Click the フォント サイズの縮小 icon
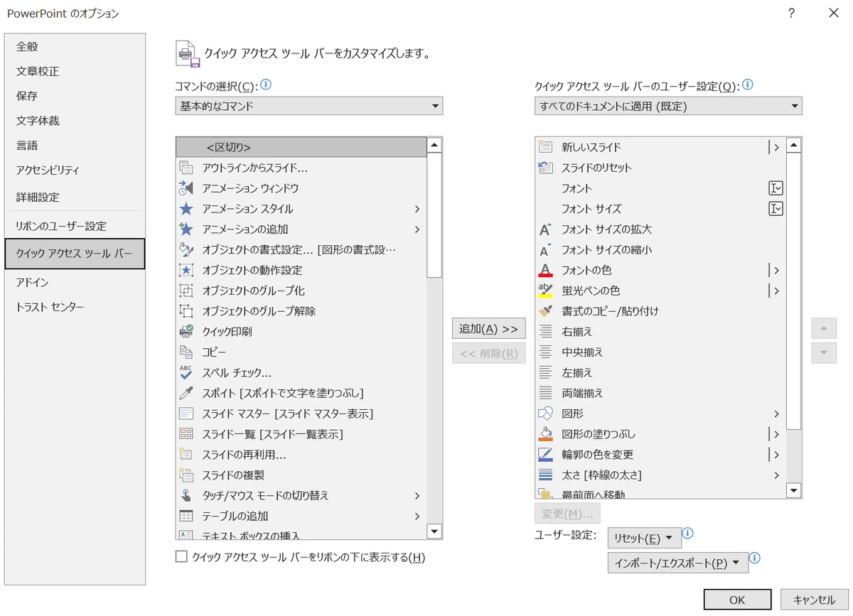 point(545,250)
